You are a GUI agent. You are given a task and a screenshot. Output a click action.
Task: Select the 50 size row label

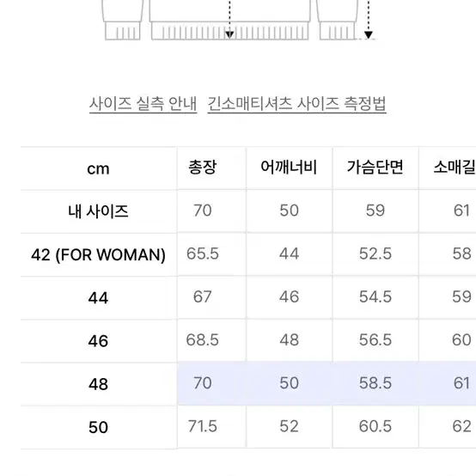(98, 427)
